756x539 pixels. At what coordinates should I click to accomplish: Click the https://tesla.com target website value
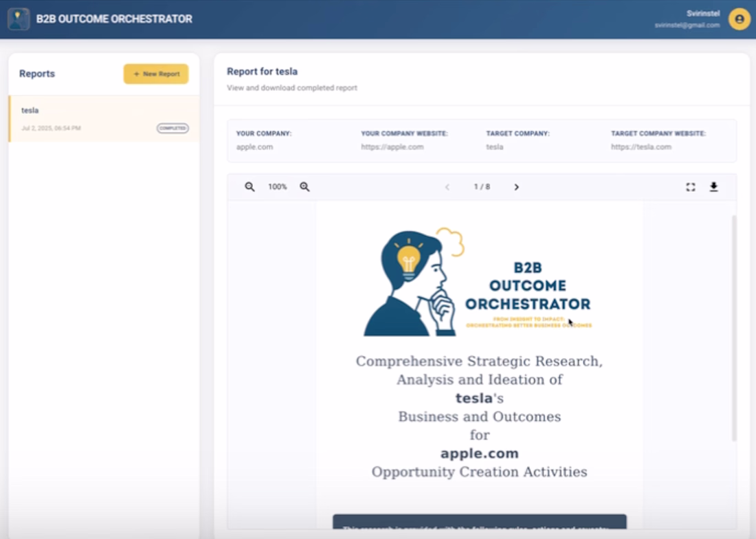click(x=641, y=147)
